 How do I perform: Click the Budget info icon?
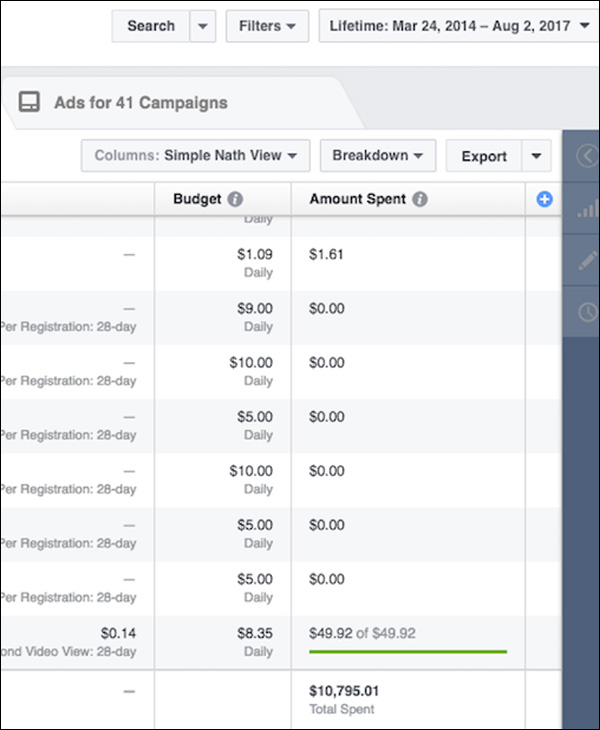235,199
